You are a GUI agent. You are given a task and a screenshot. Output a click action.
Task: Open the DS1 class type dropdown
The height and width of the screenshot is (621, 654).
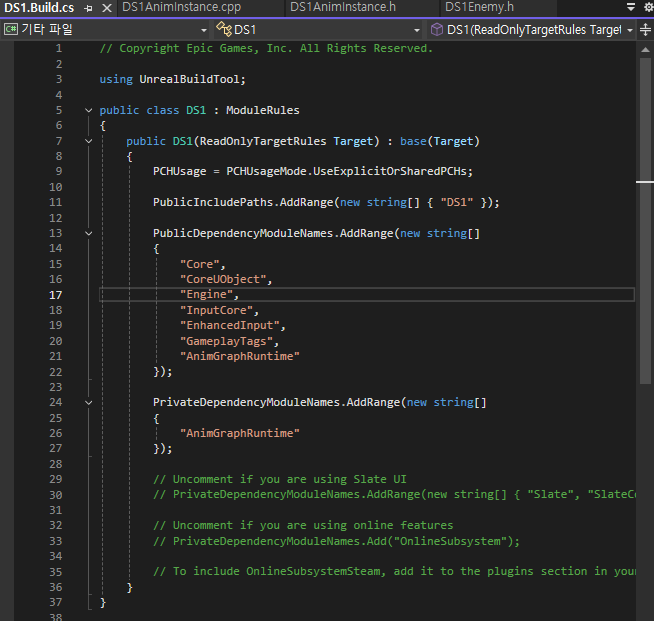point(318,30)
